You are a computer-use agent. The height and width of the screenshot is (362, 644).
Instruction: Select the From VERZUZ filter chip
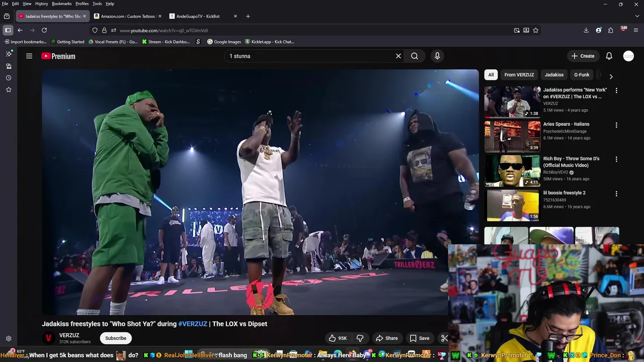519,75
